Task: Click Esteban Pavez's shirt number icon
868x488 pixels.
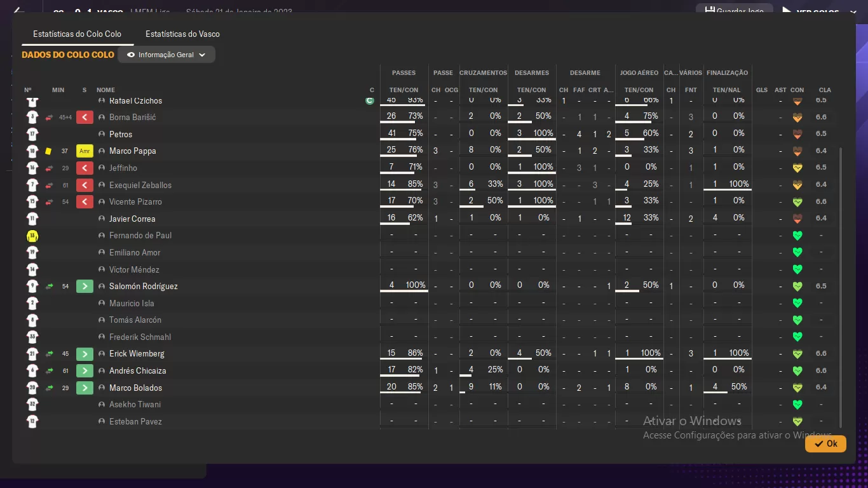Action: [x=32, y=421]
